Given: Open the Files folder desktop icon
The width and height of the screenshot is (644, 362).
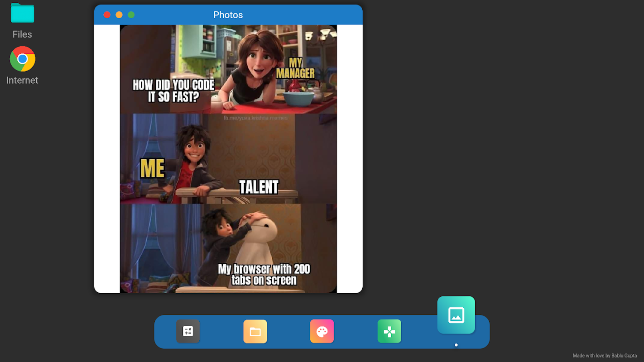Looking at the screenshot, I should click(22, 13).
